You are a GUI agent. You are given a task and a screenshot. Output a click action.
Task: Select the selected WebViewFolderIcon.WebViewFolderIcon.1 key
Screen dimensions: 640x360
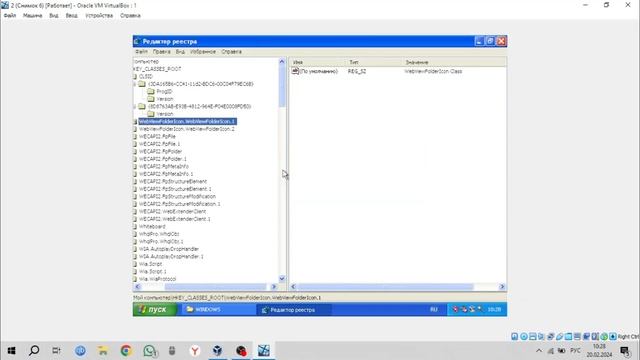tap(187, 122)
